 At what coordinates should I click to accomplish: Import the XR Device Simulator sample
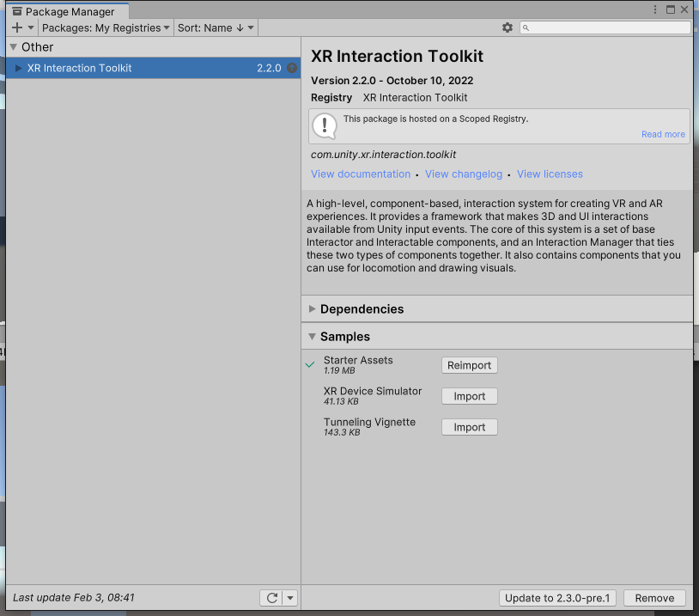[x=470, y=396]
